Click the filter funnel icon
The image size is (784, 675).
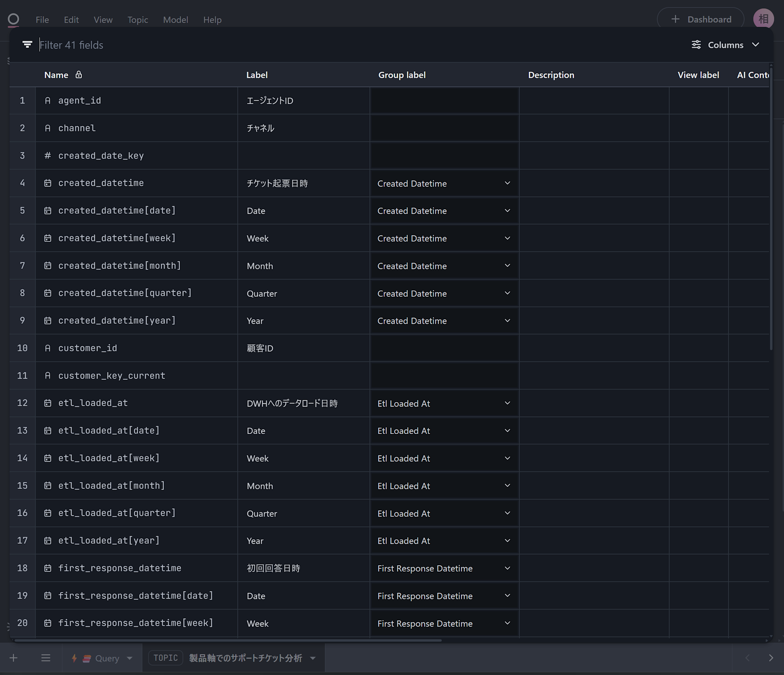pos(27,45)
